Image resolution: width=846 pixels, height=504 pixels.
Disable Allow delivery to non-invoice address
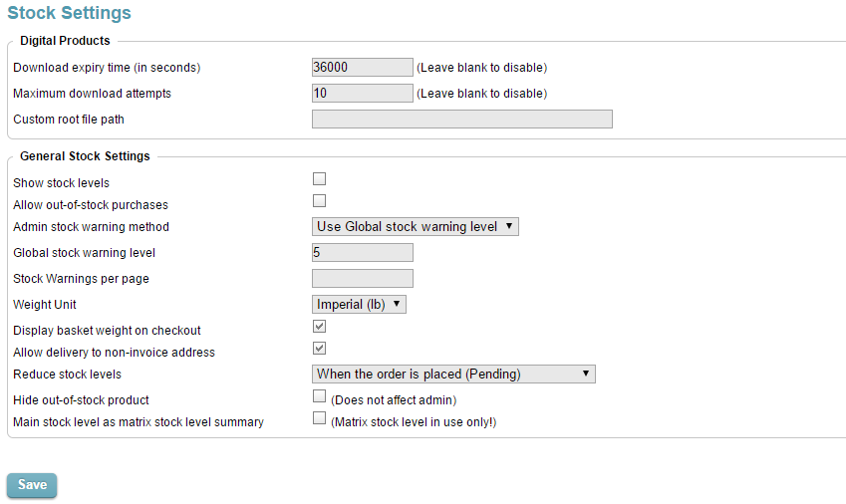319,349
